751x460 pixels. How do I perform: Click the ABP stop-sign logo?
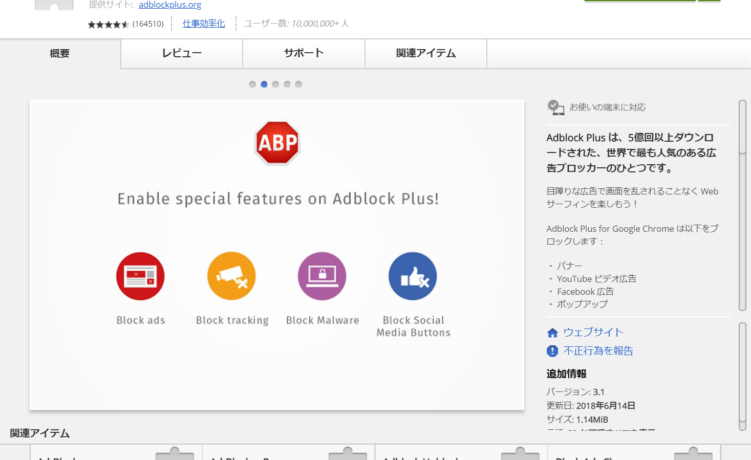277,143
